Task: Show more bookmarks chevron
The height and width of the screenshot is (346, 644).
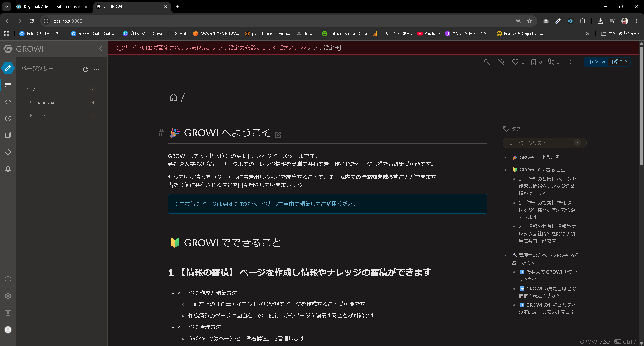Action: (587, 34)
